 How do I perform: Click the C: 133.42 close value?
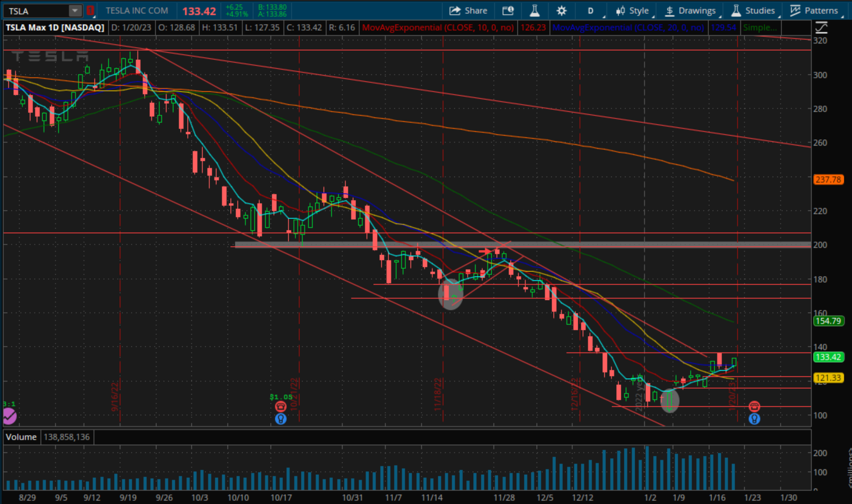[304, 28]
